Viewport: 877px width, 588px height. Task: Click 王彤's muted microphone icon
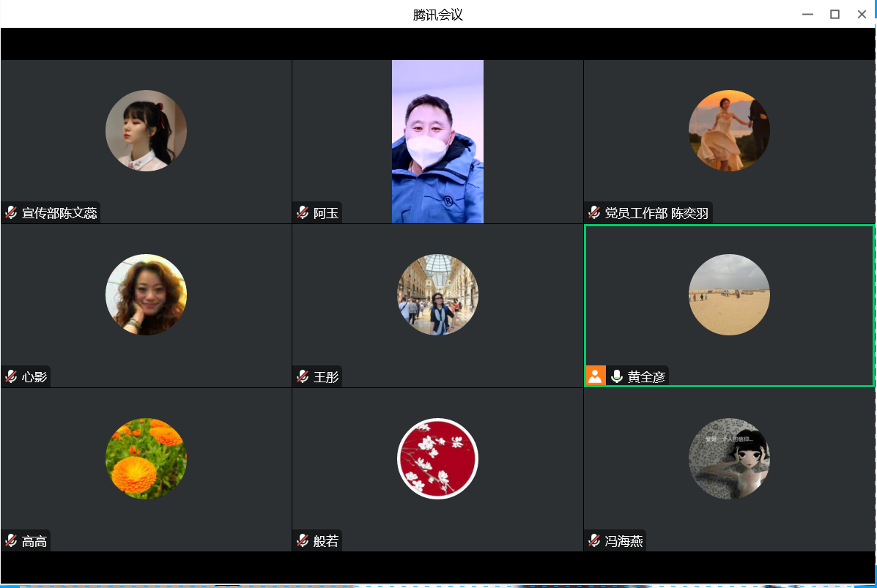pyautogui.click(x=303, y=377)
